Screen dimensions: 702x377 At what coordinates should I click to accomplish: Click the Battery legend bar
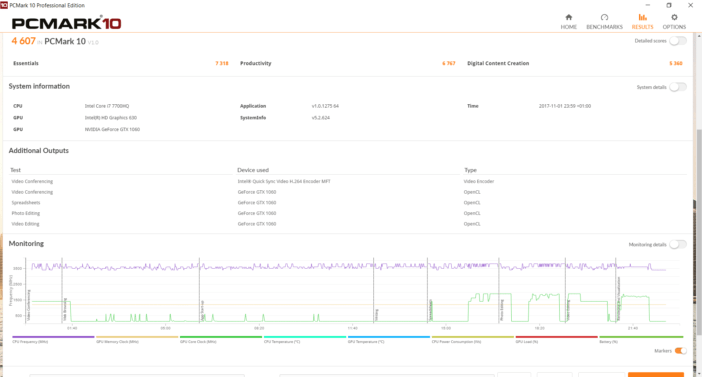click(x=641, y=337)
